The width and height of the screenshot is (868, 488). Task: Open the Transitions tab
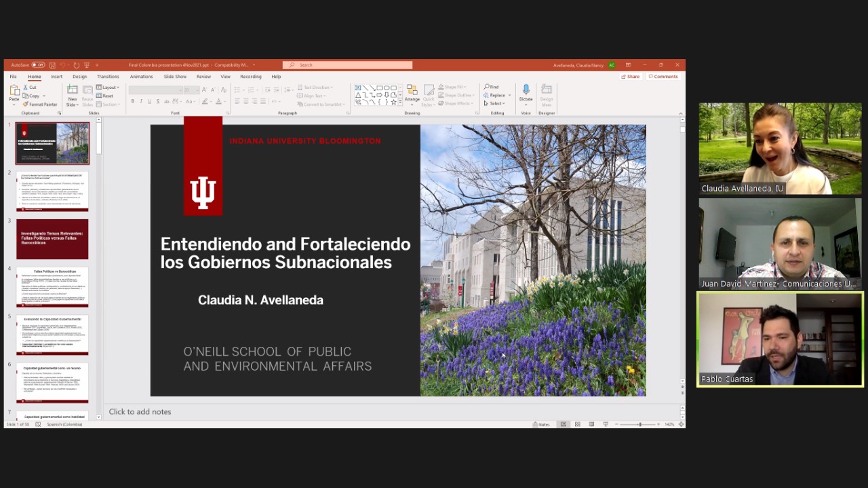(108, 77)
